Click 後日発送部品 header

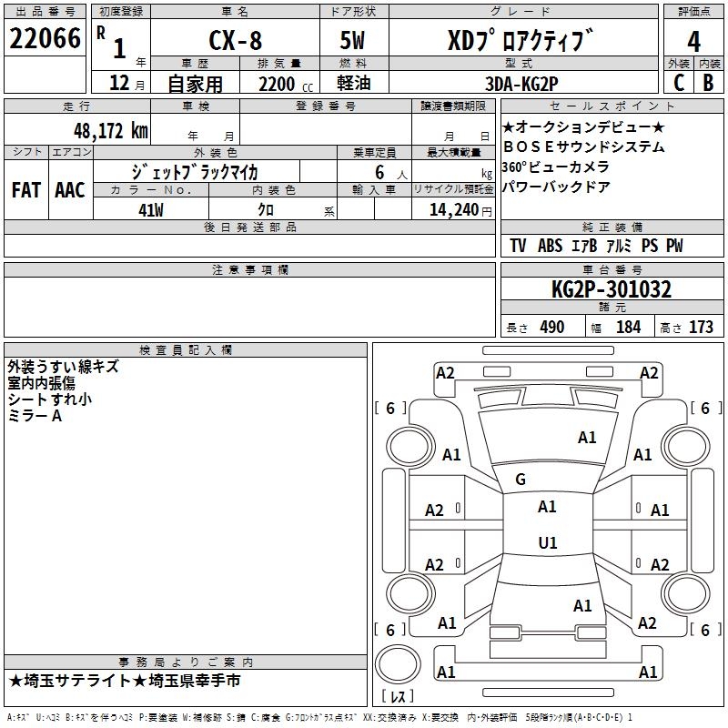point(249,227)
